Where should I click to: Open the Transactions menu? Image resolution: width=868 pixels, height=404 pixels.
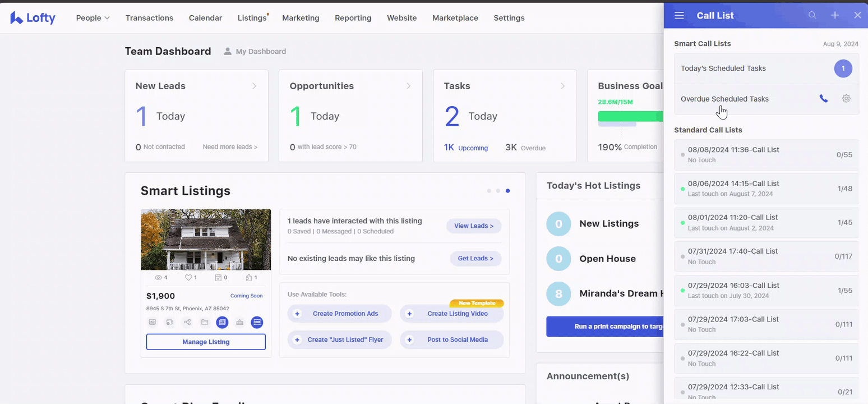pos(149,18)
